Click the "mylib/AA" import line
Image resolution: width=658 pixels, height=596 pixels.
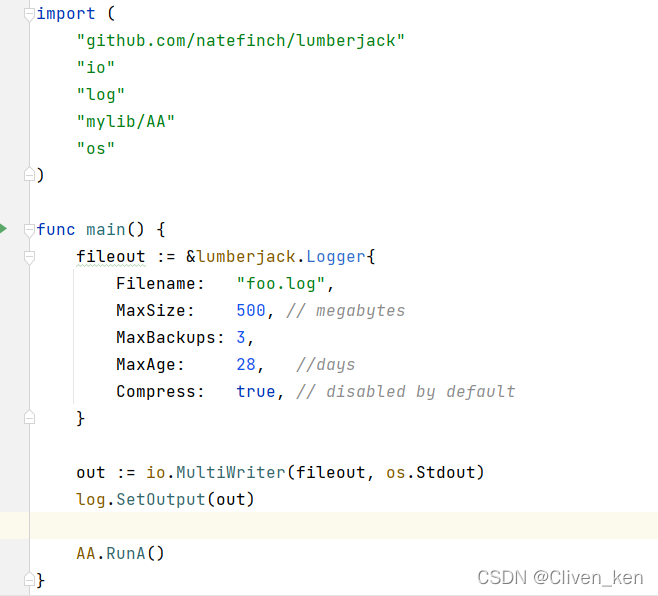[125, 122]
